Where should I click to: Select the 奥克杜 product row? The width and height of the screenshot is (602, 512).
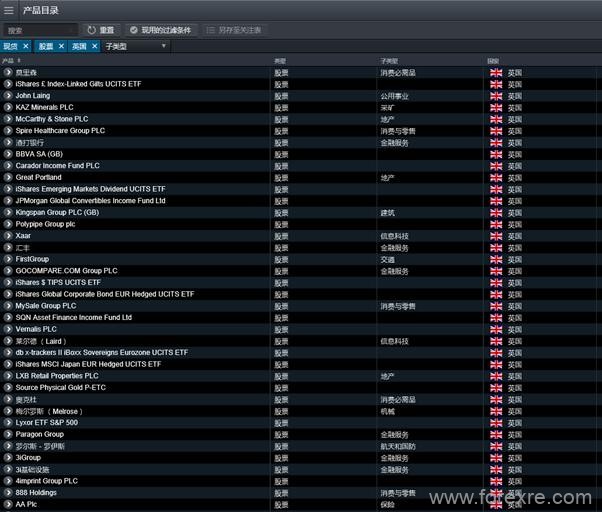coord(26,400)
